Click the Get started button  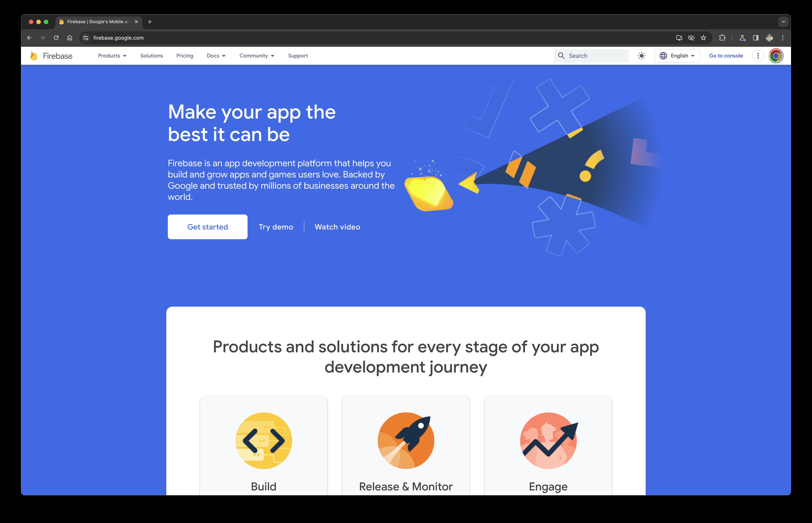coord(207,227)
